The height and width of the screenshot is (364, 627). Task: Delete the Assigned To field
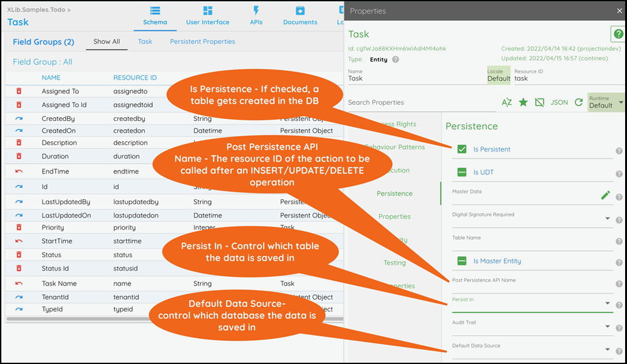[19, 91]
